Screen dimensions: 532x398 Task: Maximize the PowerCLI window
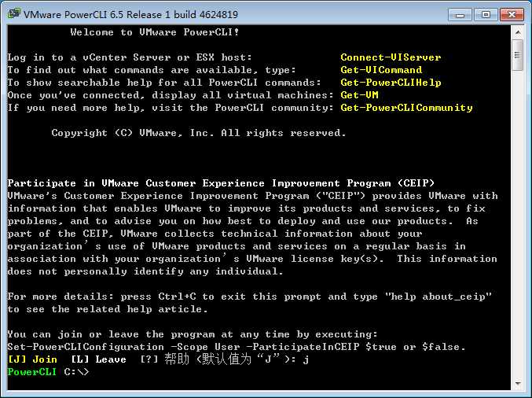point(486,15)
